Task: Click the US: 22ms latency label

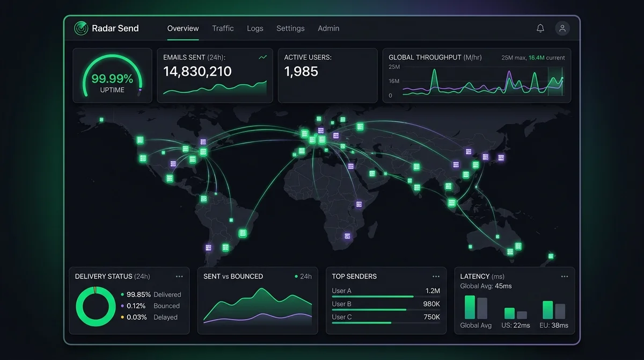Action: click(516, 326)
